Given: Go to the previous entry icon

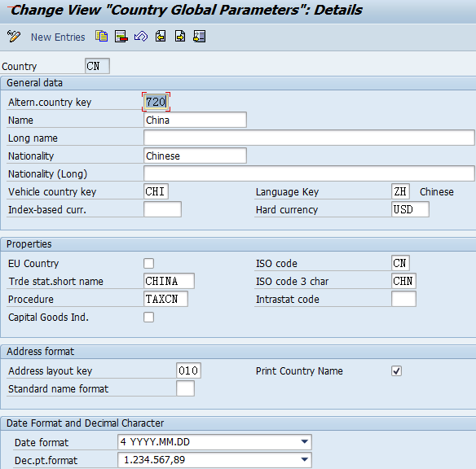Looking at the screenshot, I should pyautogui.click(x=161, y=37).
